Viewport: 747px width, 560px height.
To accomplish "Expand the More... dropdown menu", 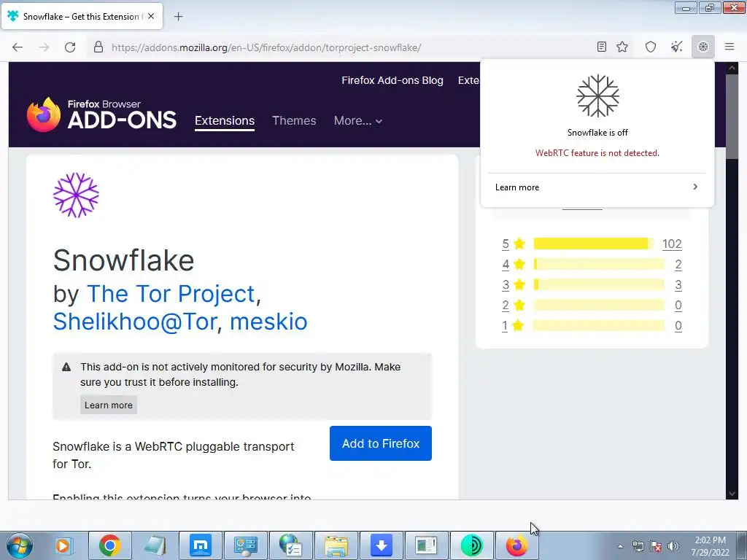I will 357,120.
